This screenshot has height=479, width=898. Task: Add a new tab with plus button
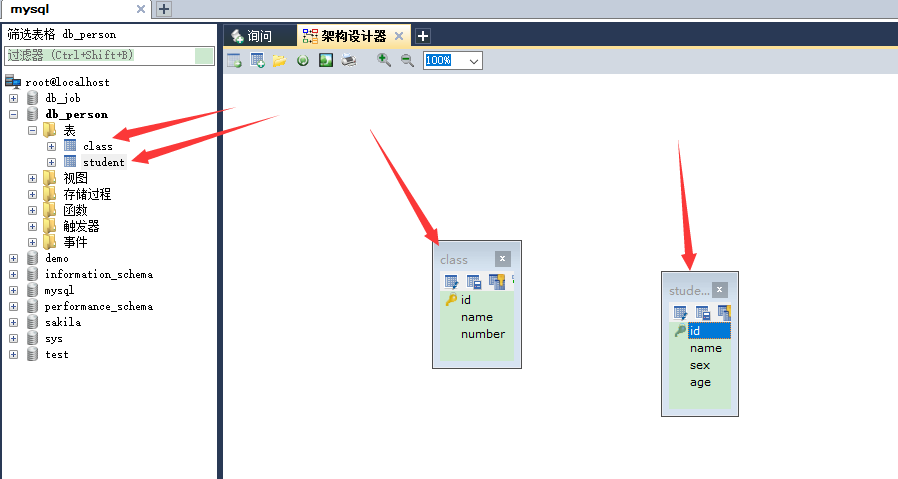[423, 36]
